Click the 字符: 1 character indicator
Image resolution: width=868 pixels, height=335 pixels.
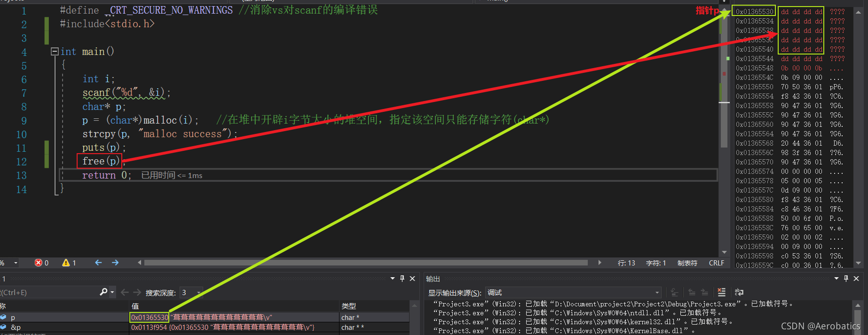[x=655, y=263]
